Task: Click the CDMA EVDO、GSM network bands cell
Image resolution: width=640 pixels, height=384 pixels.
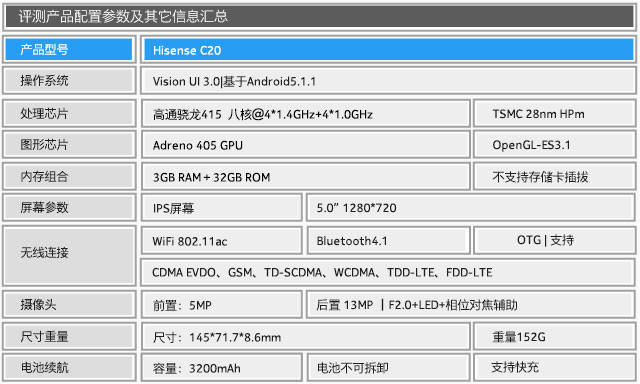Action: tap(388, 272)
